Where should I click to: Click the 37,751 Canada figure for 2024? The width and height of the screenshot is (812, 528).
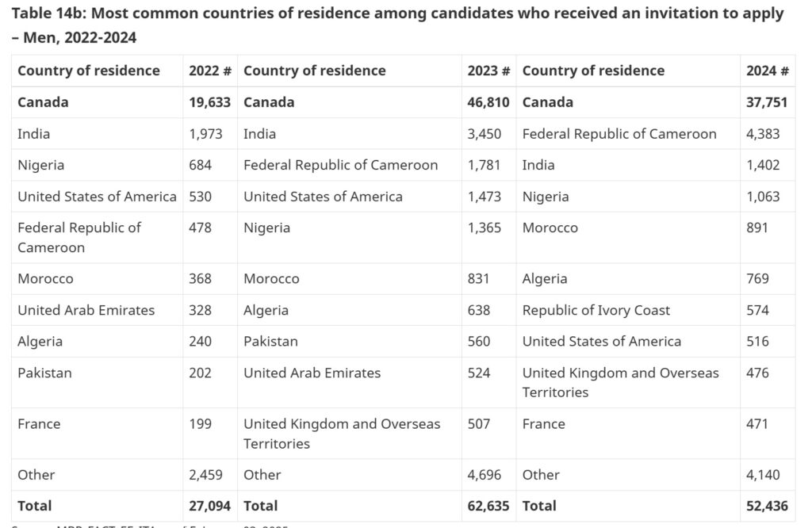pyautogui.click(x=768, y=102)
